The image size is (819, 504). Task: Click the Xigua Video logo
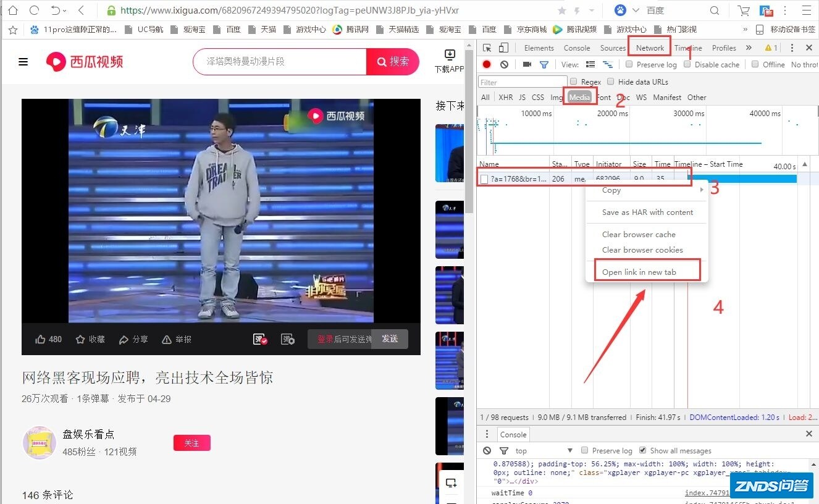point(85,61)
